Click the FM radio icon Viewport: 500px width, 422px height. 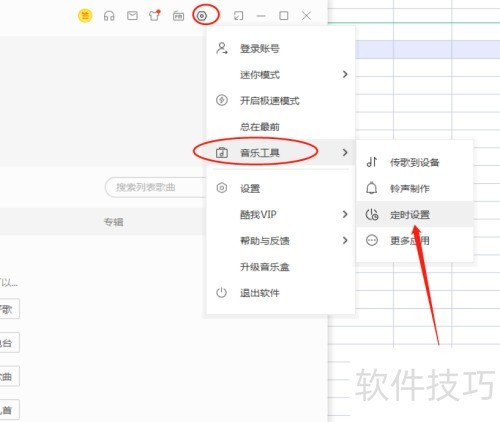tap(178, 16)
